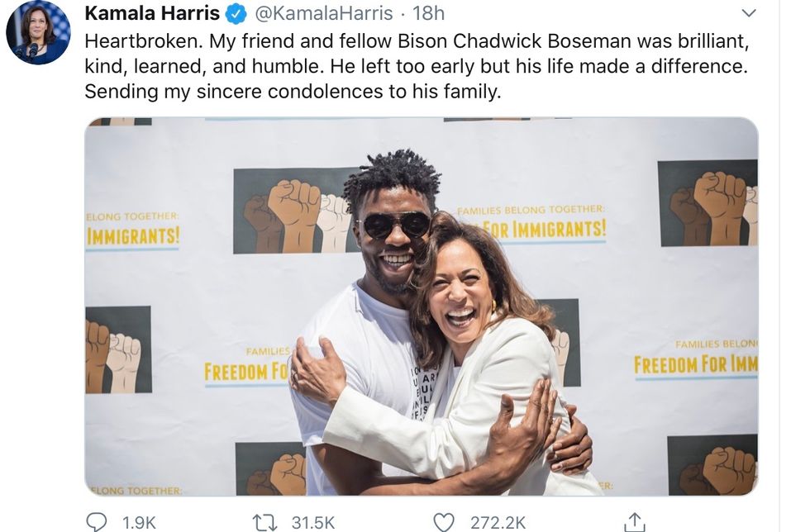The height and width of the screenshot is (532, 810).
Task: Click the word Heartbroken in the tweet
Action: [144, 40]
